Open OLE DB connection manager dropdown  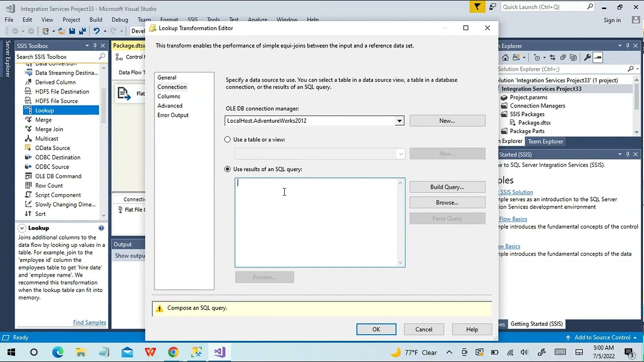tap(399, 121)
